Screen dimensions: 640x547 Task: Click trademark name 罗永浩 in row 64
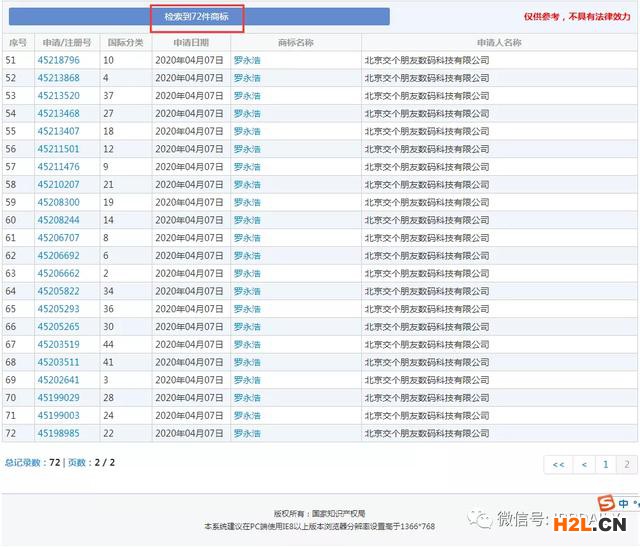tap(247, 291)
